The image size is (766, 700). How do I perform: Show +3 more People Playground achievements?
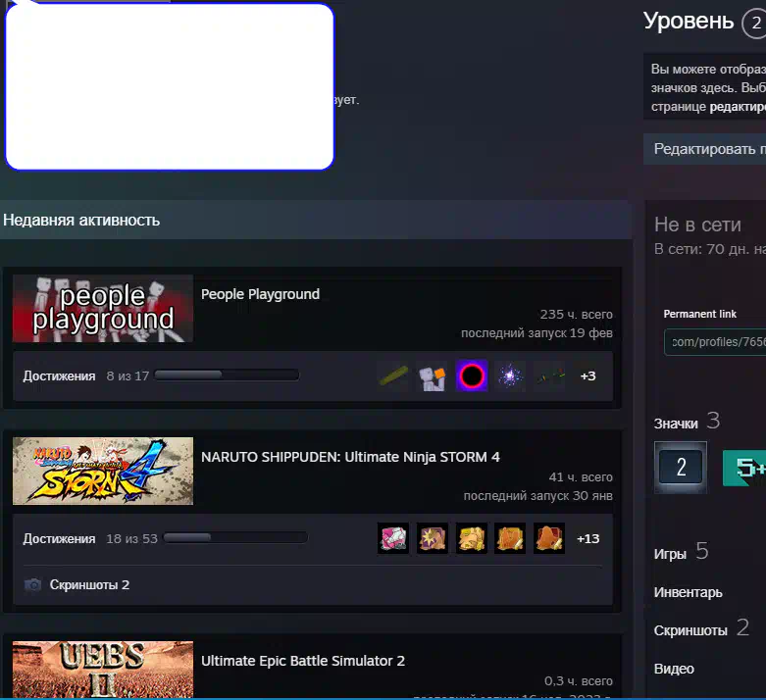point(587,375)
